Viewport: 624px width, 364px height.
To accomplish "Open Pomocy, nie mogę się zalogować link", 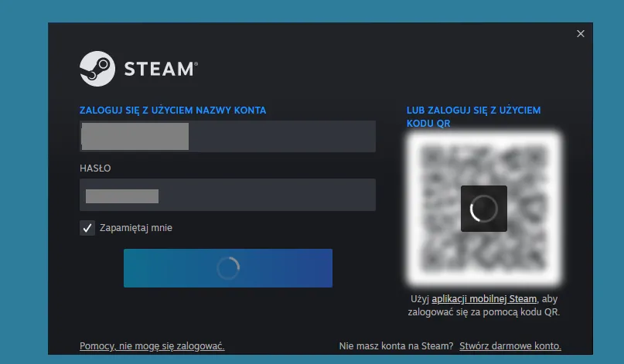I will [152, 346].
